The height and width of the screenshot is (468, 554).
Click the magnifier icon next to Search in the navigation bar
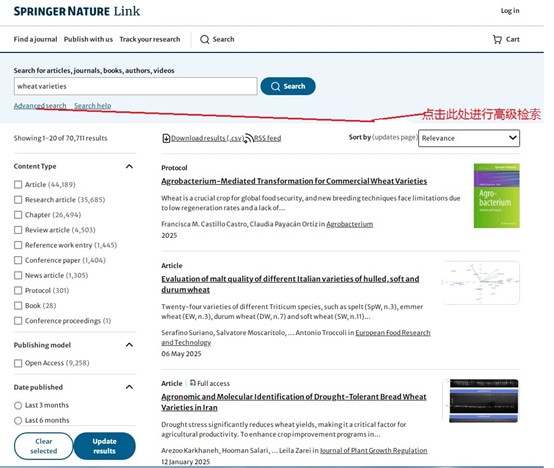click(x=205, y=39)
